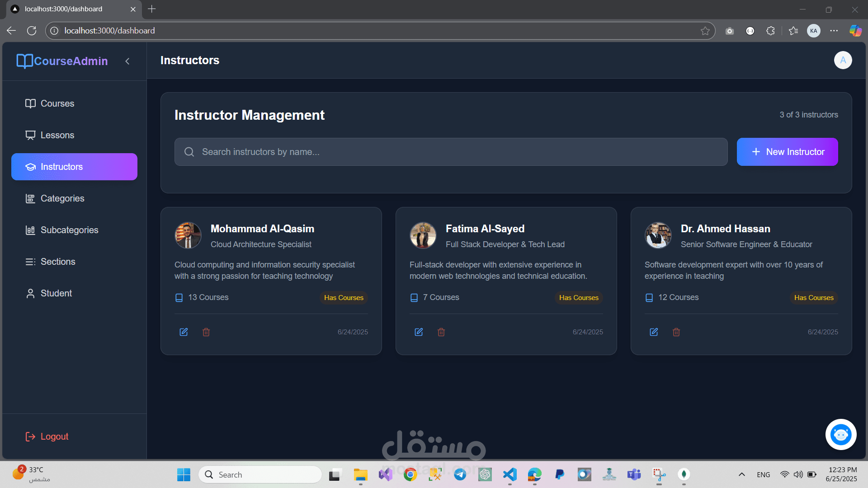Open the Sections page

(x=58, y=262)
